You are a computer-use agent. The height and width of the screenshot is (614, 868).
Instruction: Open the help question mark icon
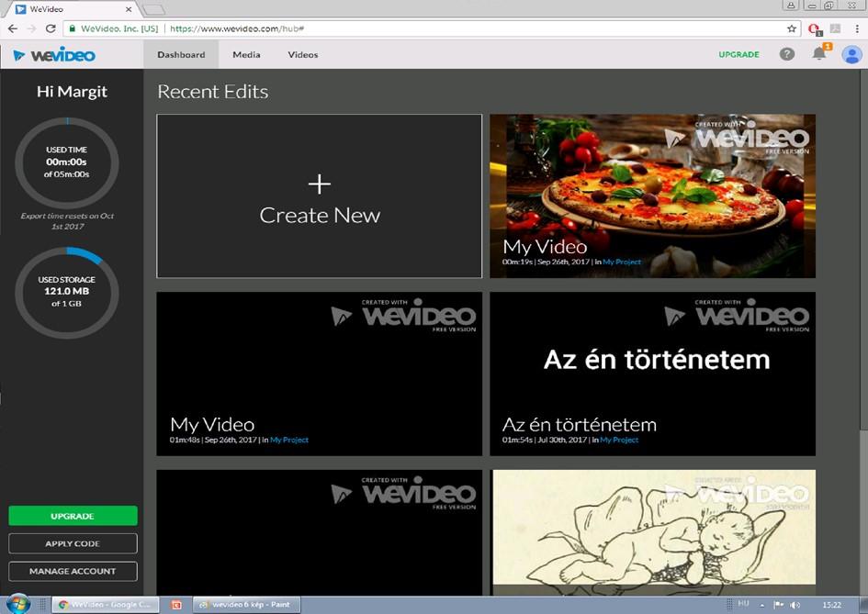coord(786,54)
